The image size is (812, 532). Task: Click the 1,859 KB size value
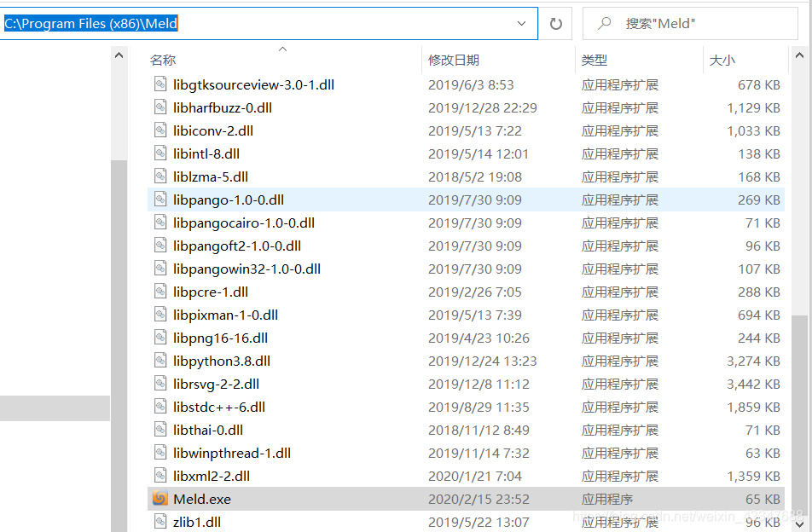tap(753, 408)
